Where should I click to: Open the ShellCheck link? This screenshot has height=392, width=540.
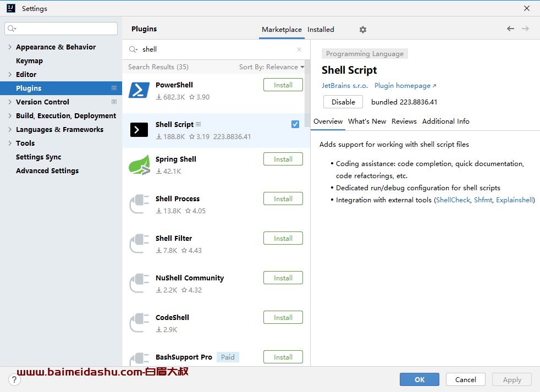coord(453,200)
